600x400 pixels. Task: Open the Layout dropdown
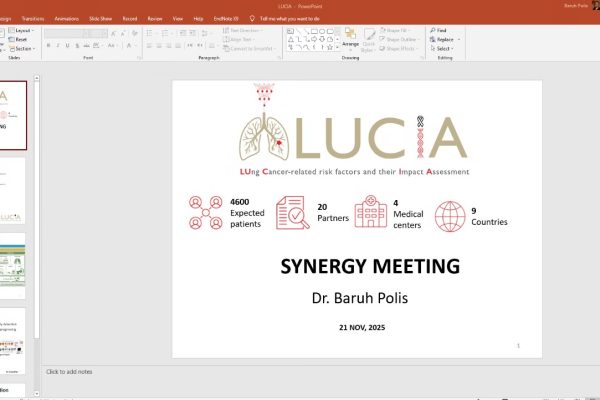point(22,30)
